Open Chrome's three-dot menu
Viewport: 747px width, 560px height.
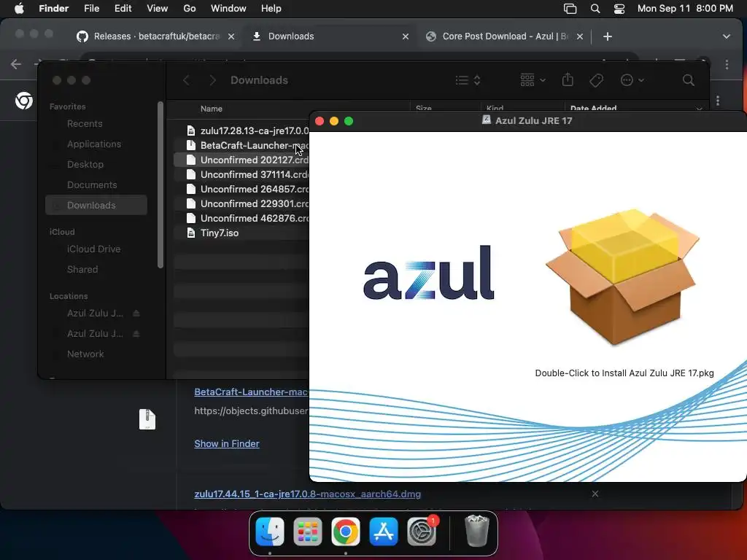click(x=727, y=64)
